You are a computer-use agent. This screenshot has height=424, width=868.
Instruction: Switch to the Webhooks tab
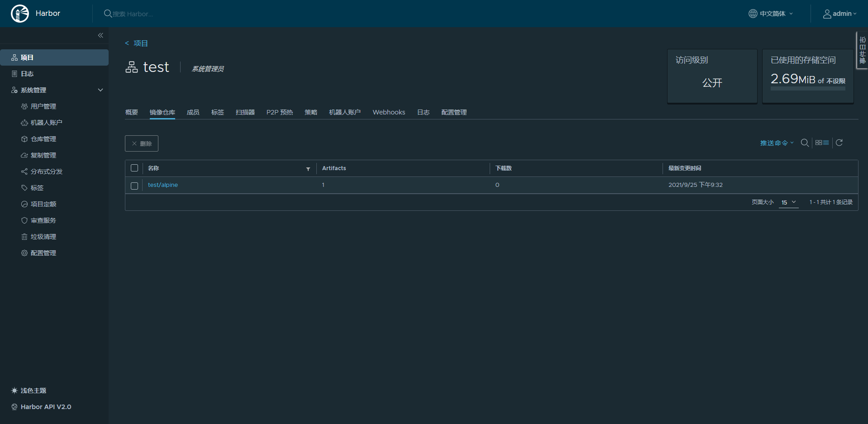389,112
